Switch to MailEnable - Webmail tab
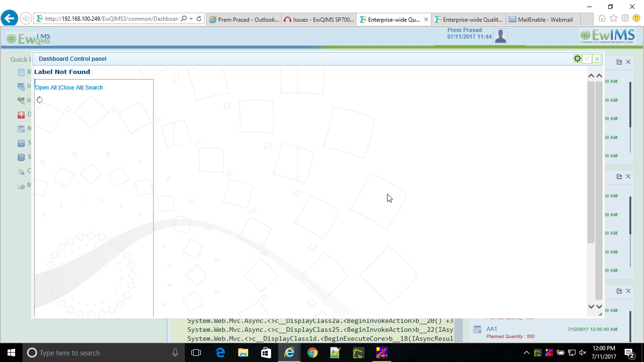The width and height of the screenshot is (644, 362). coord(544,19)
